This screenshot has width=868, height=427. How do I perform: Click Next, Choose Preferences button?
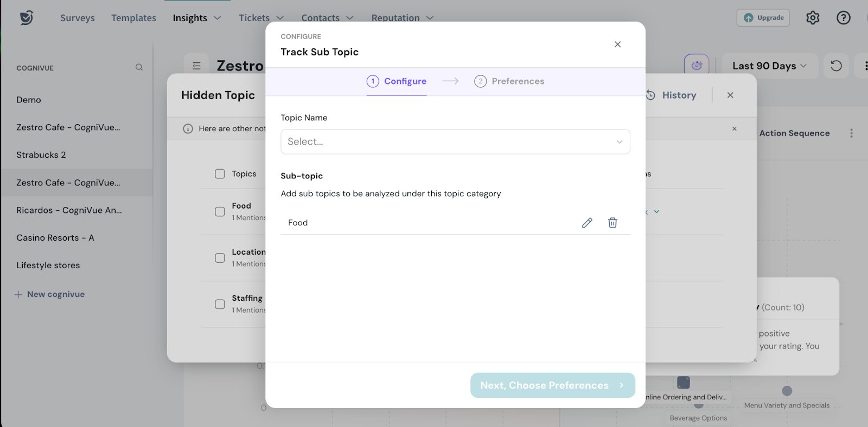pos(552,385)
